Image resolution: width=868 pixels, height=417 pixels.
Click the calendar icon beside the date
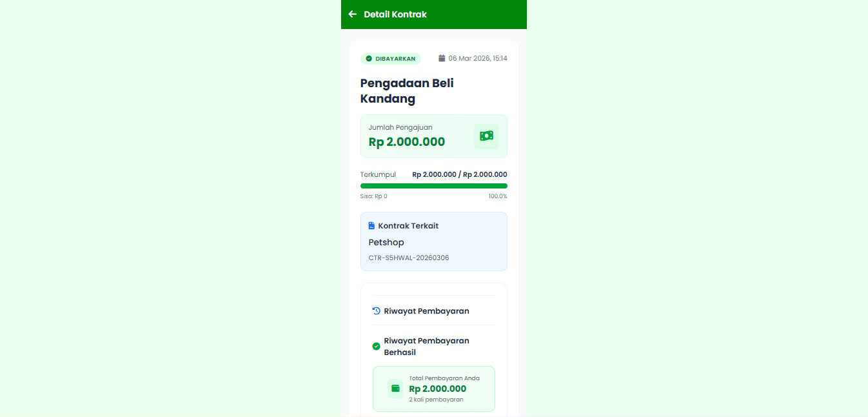tap(441, 57)
